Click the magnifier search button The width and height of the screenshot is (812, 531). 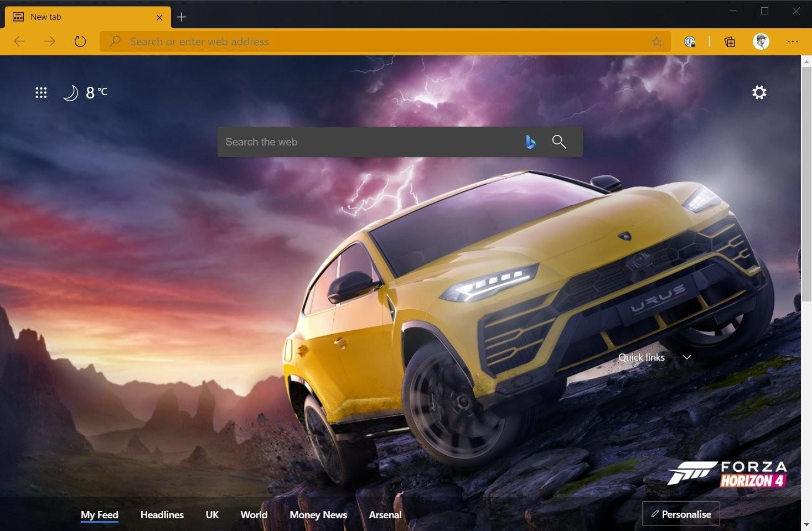click(x=559, y=142)
